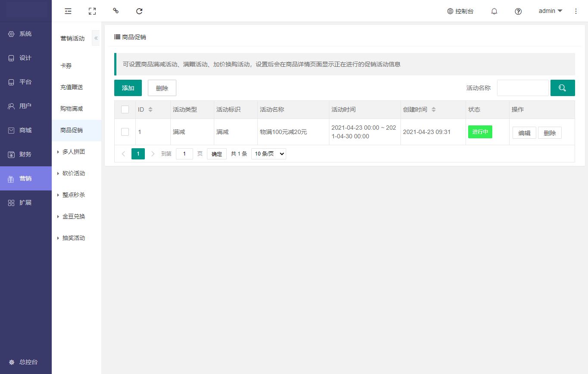Screen dimensions: 588x374
Task: Click the link icon in top toolbar
Action: click(116, 11)
